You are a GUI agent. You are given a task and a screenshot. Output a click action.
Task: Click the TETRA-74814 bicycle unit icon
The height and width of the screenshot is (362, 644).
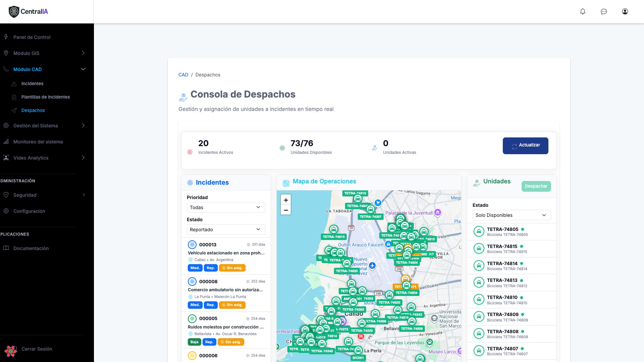pyautogui.click(x=479, y=266)
